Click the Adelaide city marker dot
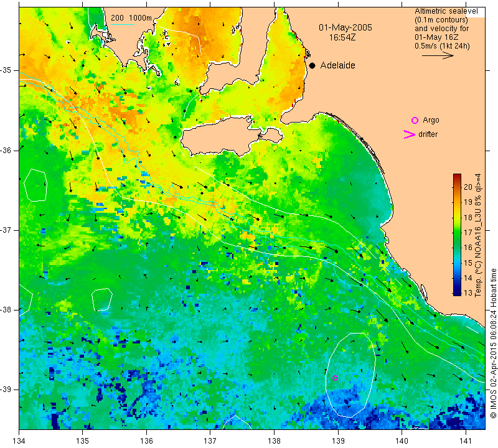This screenshot has height=448, width=498. coord(312,66)
